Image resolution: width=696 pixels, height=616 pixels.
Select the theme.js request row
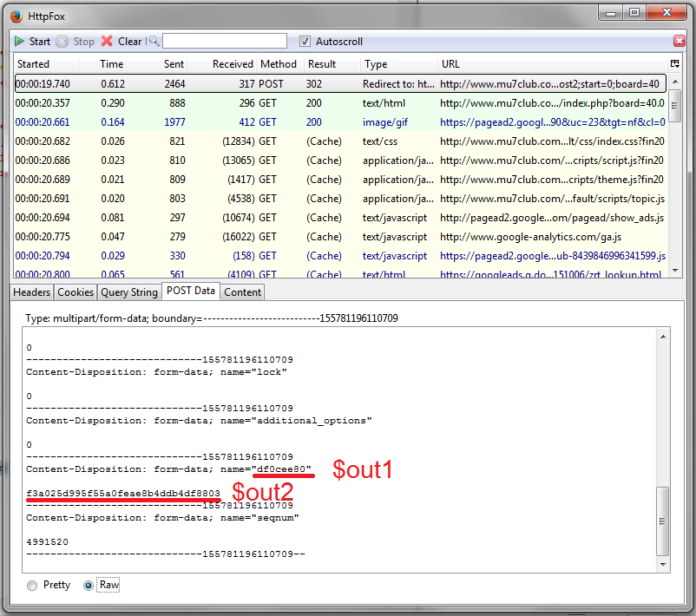click(x=340, y=180)
